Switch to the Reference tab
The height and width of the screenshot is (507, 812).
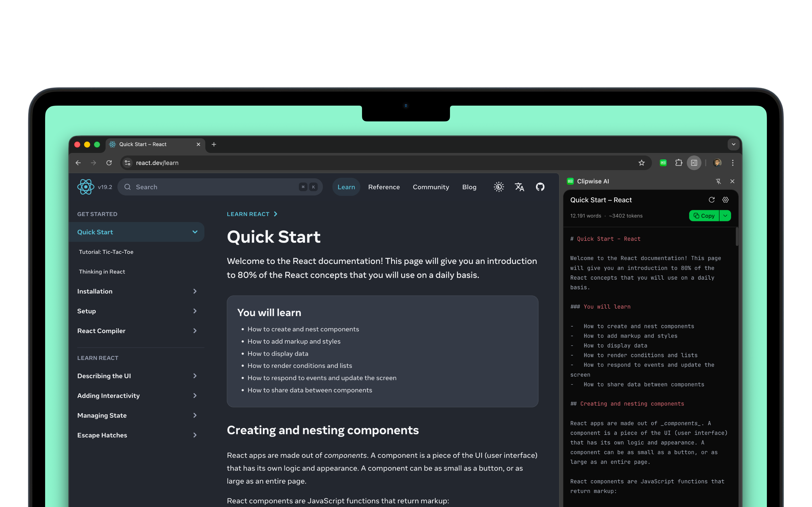click(x=384, y=187)
